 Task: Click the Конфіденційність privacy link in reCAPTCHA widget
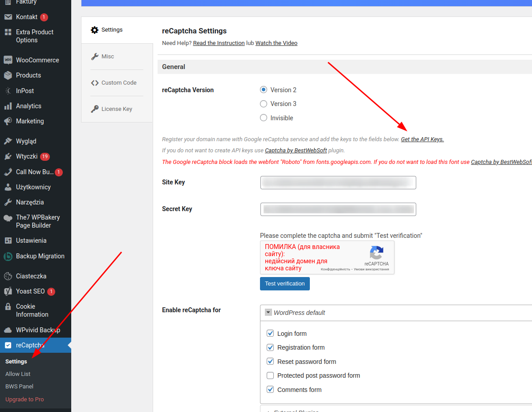335,269
